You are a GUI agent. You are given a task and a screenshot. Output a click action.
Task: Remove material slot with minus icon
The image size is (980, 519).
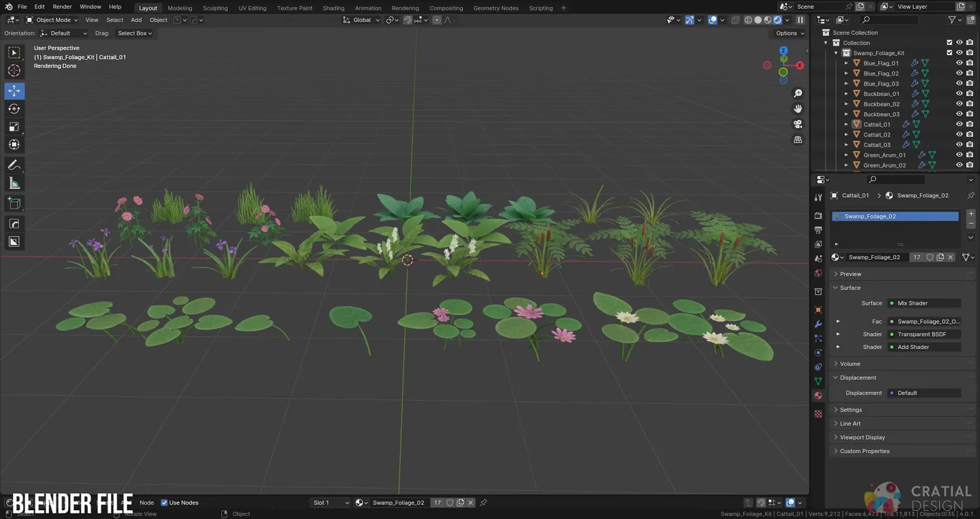click(x=970, y=224)
